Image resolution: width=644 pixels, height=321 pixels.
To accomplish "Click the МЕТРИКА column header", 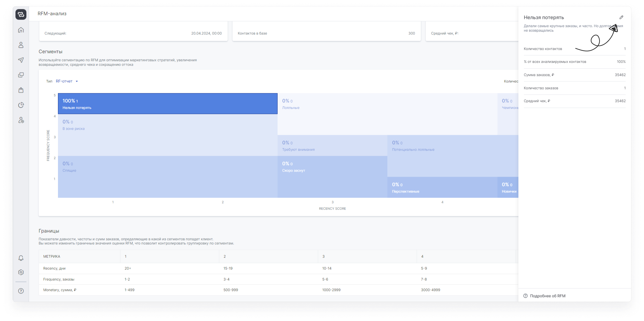I will pos(52,256).
